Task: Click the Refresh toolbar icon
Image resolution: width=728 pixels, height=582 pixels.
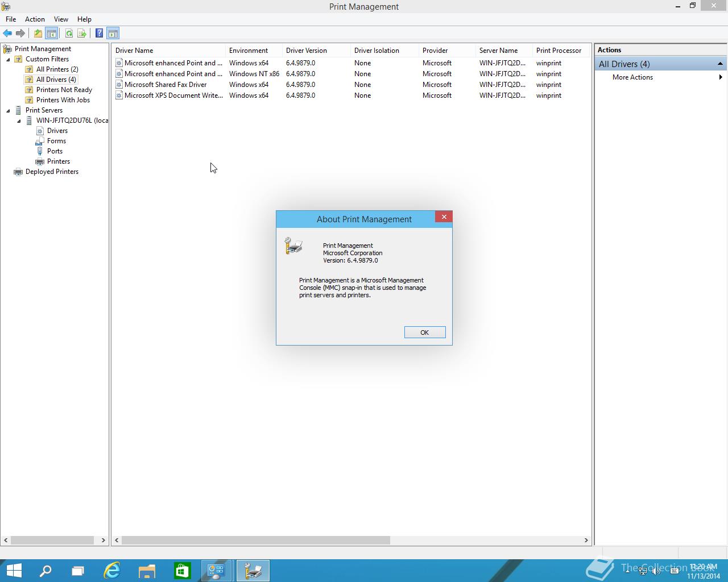Action: click(69, 33)
